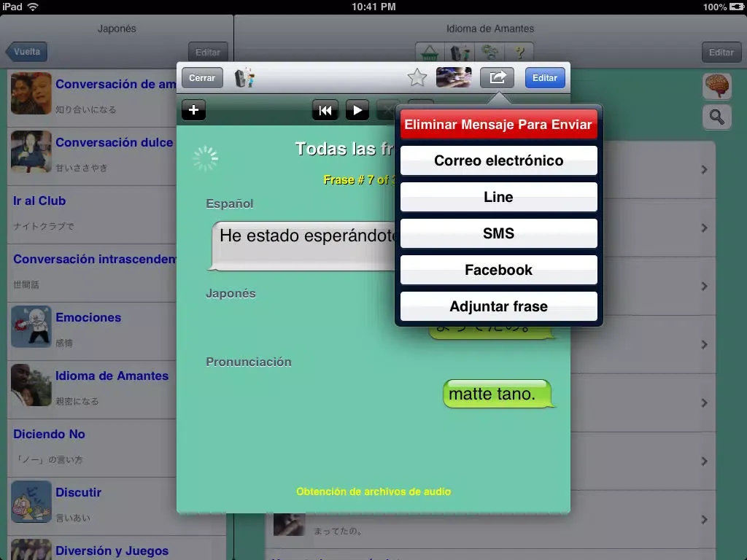Select Eliminar Mensaje Para Enviar
This screenshot has width=747, height=560.
tap(498, 124)
